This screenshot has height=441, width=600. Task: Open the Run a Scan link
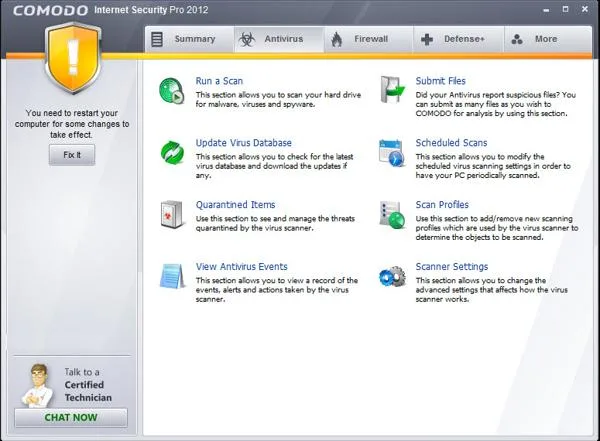219,81
